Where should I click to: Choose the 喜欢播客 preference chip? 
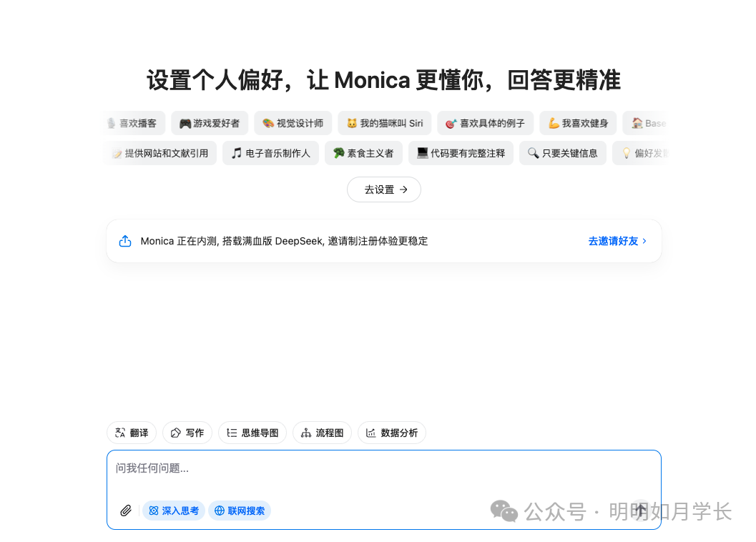135,123
